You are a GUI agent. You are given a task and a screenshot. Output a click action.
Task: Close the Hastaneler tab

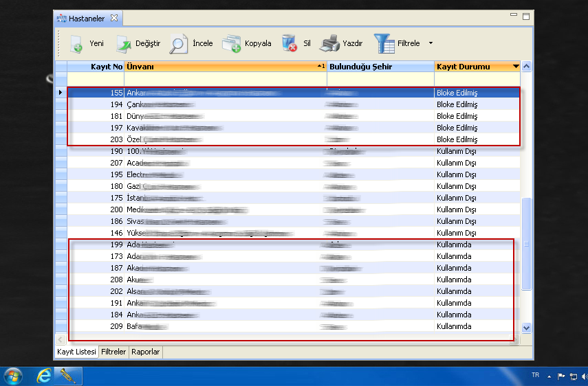(114, 18)
